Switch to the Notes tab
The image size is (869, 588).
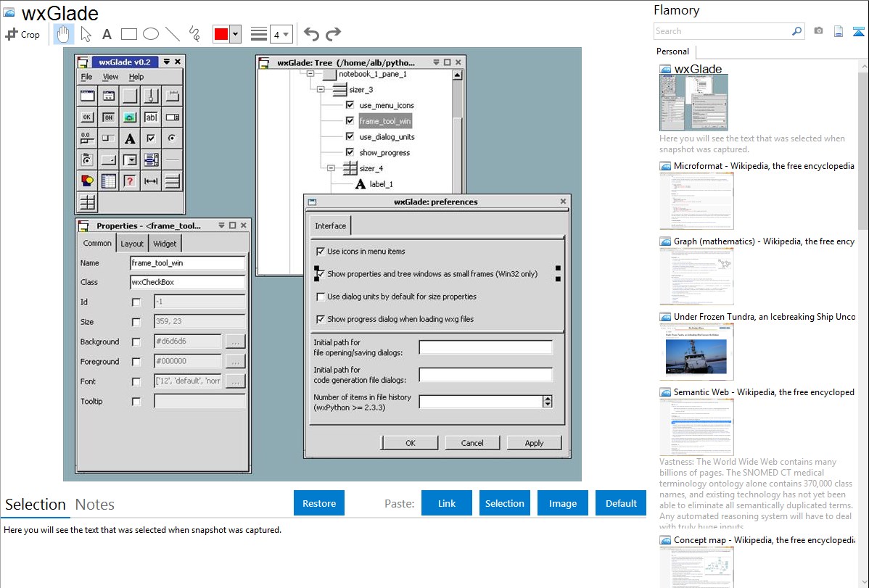(94, 505)
